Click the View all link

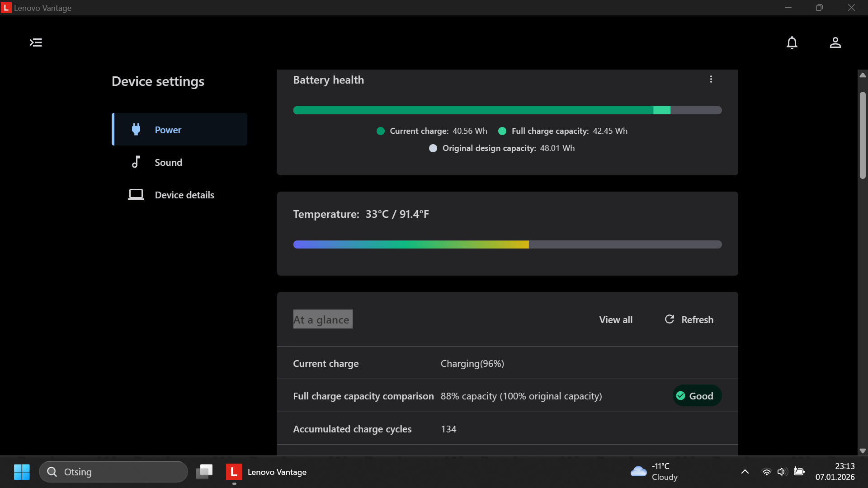pyautogui.click(x=616, y=319)
